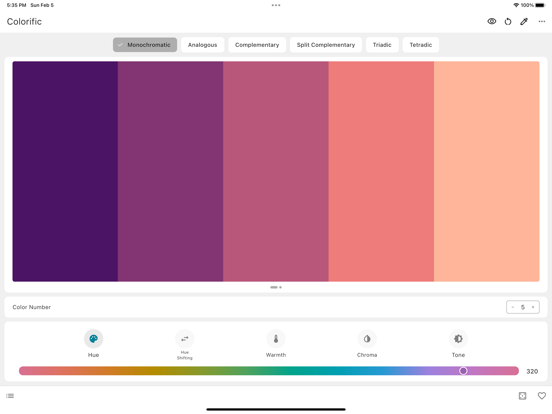Decrease the color number with minus
The height and width of the screenshot is (414, 552).
click(x=513, y=307)
